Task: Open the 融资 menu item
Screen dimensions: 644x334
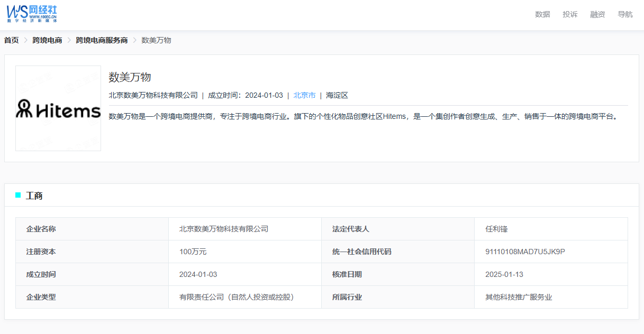Action: 597,14
